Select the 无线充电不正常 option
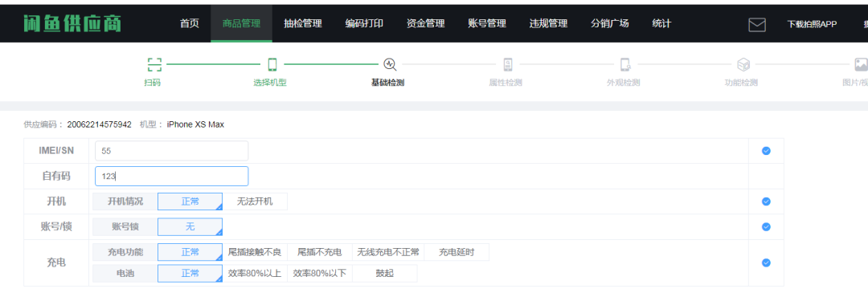This screenshot has width=868, height=301. pyautogui.click(x=388, y=252)
